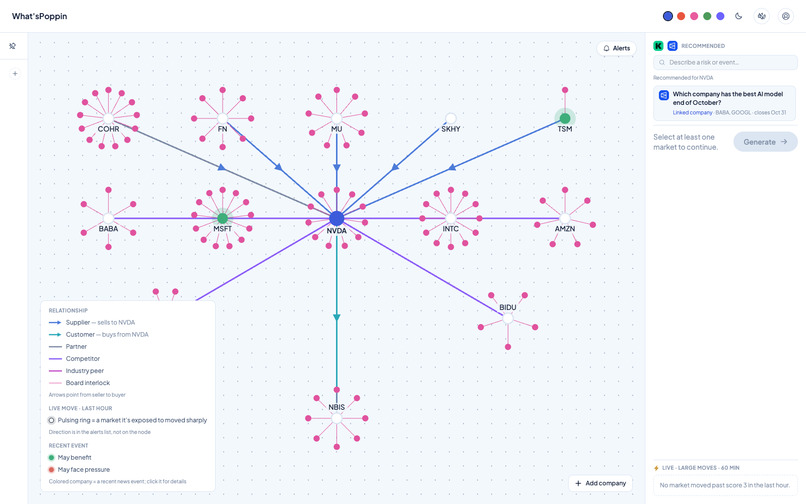
Task: Click the Pulsing ring legend entry
Action: (x=127, y=420)
